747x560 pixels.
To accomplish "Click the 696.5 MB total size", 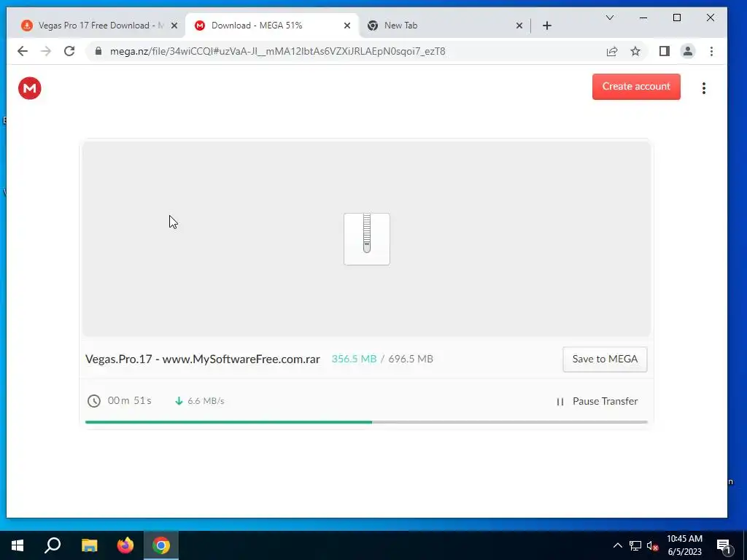I will point(411,359).
